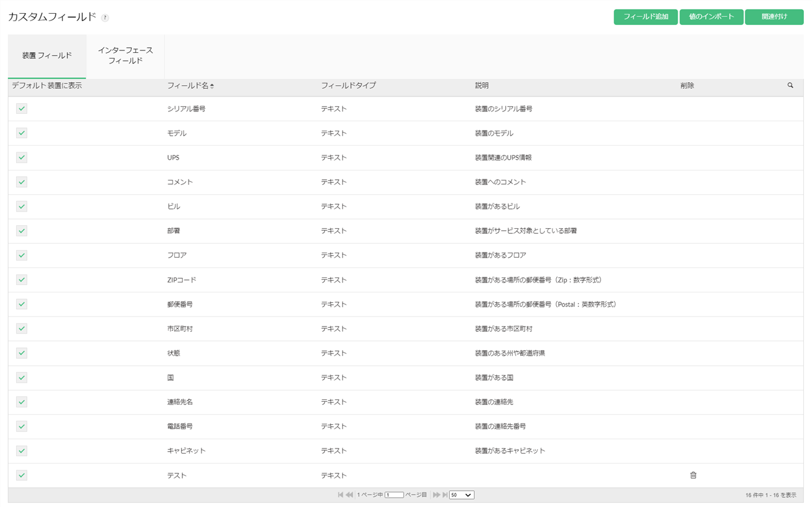This screenshot has width=812, height=507.
Task: Click the フィールド追加 button
Action: pyautogui.click(x=645, y=17)
